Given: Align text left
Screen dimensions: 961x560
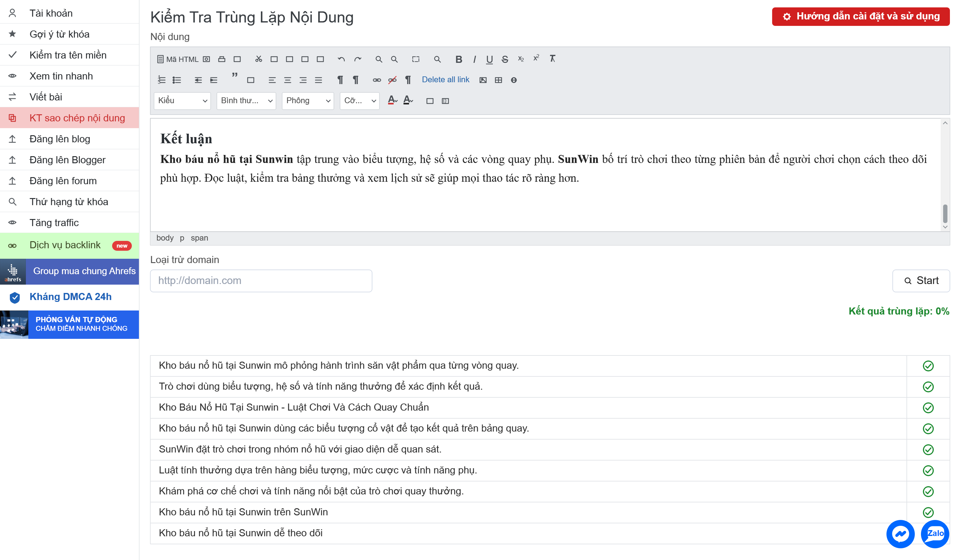Looking at the screenshot, I should 272,80.
